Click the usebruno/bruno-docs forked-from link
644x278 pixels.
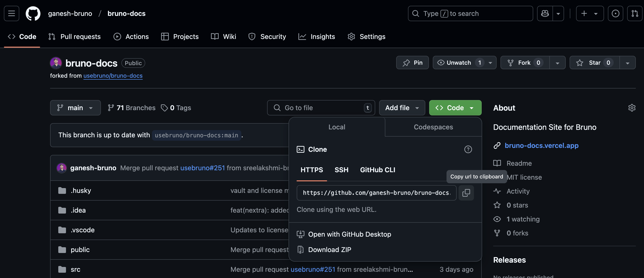(113, 76)
